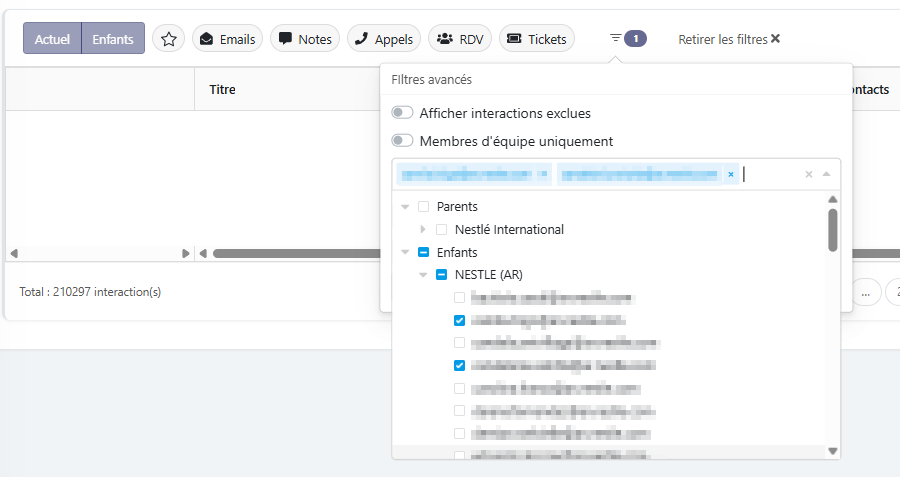Remove the second selected email tag
This screenshot has width=900, height=477.
(731, 174)
